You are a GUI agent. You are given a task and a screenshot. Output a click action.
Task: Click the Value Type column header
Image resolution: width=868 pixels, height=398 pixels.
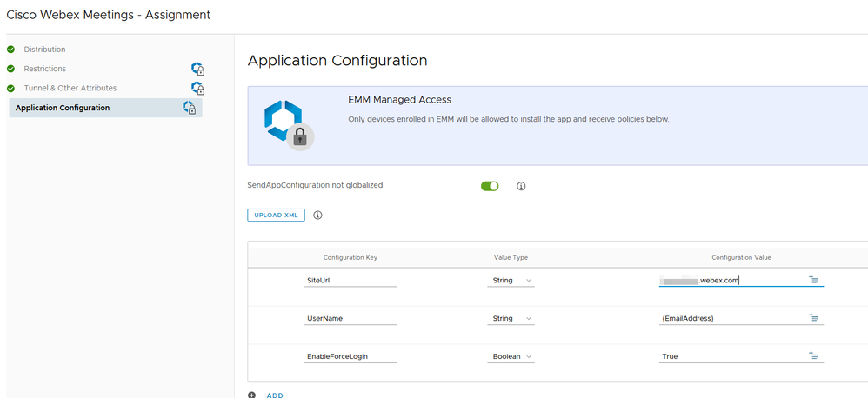[511, 257]
